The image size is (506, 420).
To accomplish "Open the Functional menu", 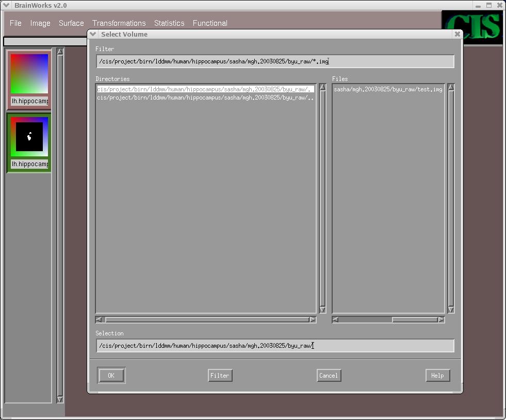I will pos(210,23).
